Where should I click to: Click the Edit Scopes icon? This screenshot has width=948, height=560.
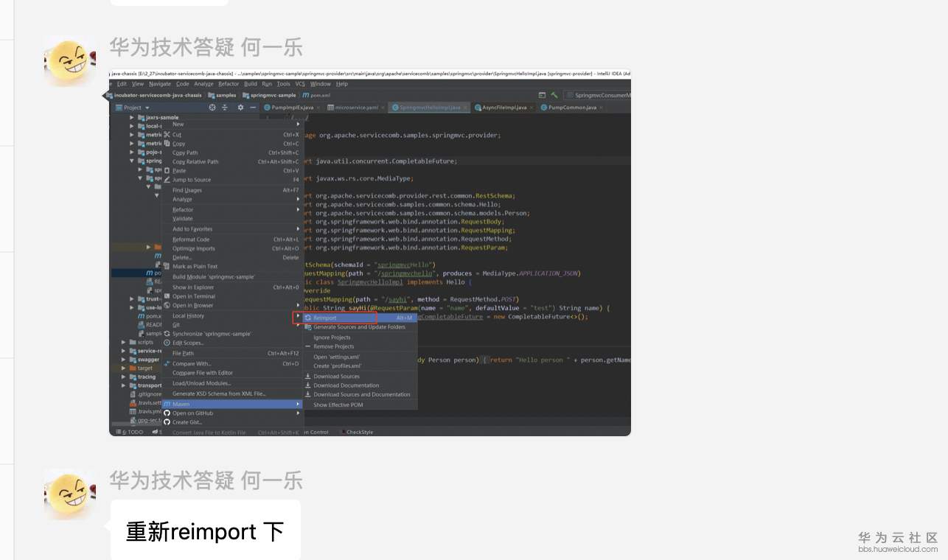[x=167, y=343]
